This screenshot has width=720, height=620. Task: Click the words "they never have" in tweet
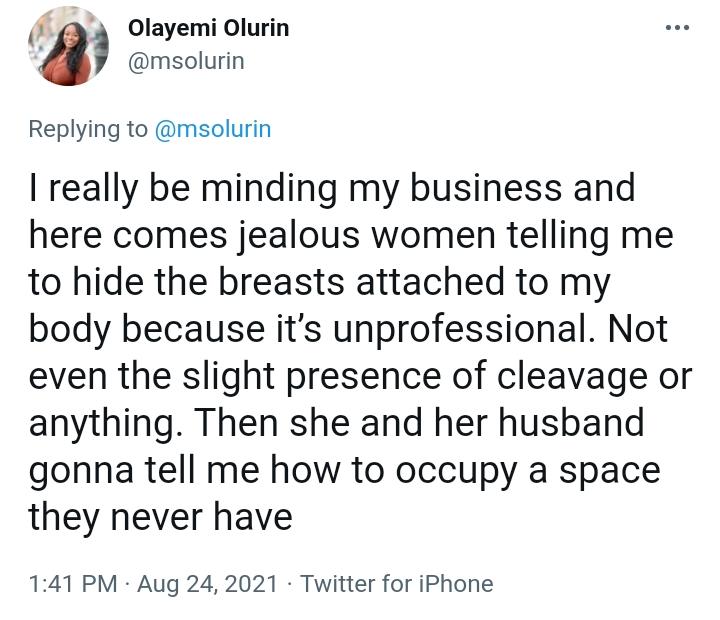[160, 517]
